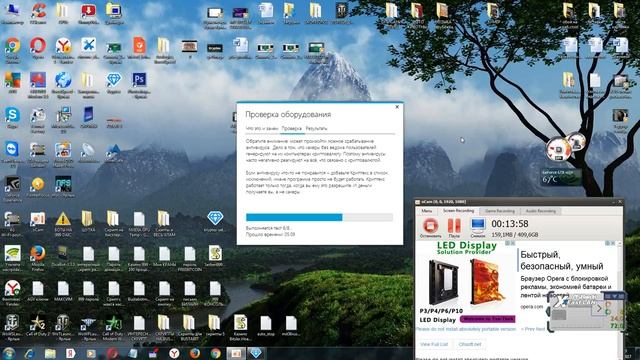Open File Explorer from the taskbar

[x=50, y=353]
